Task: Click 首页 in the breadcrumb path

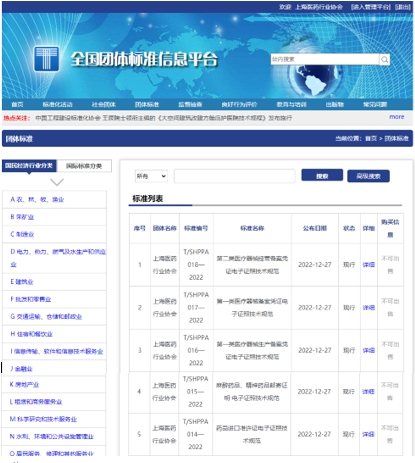Action: [x=371, y=138]
